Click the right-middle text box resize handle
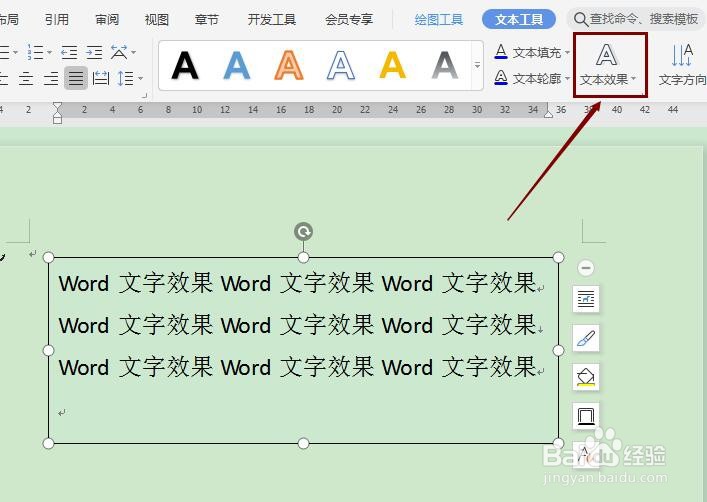Screen dimensions: 707x502 (558, 350)
